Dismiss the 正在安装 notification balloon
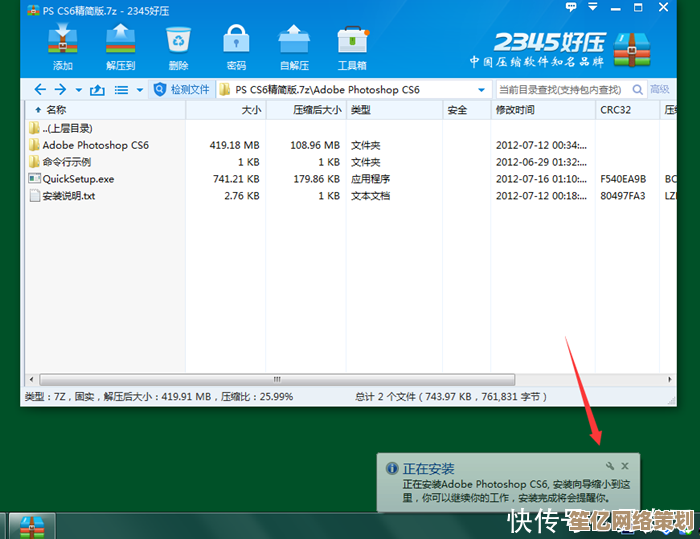Screen dimensions: 700x539 [625, 467]
